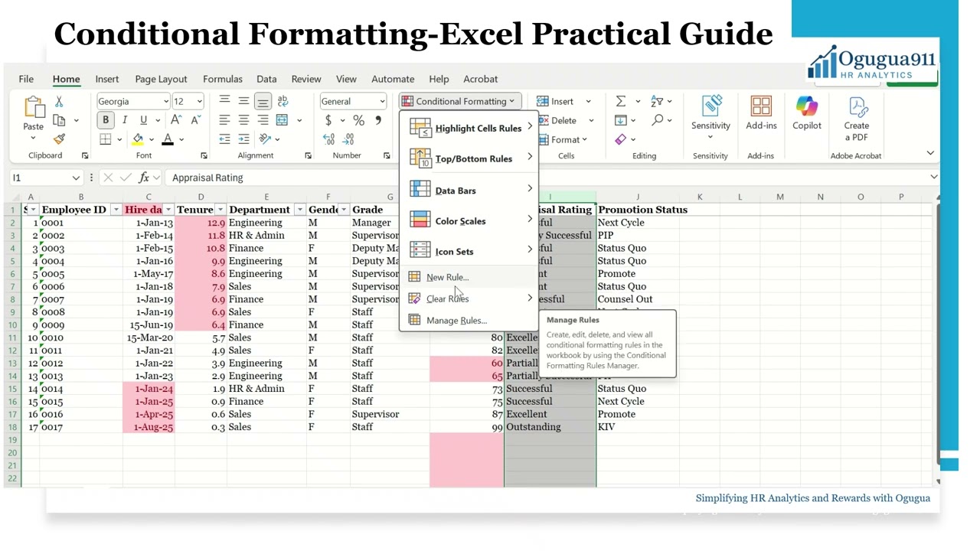Choose New Rule menu item
Screen dimensions: 980x551
469,277
